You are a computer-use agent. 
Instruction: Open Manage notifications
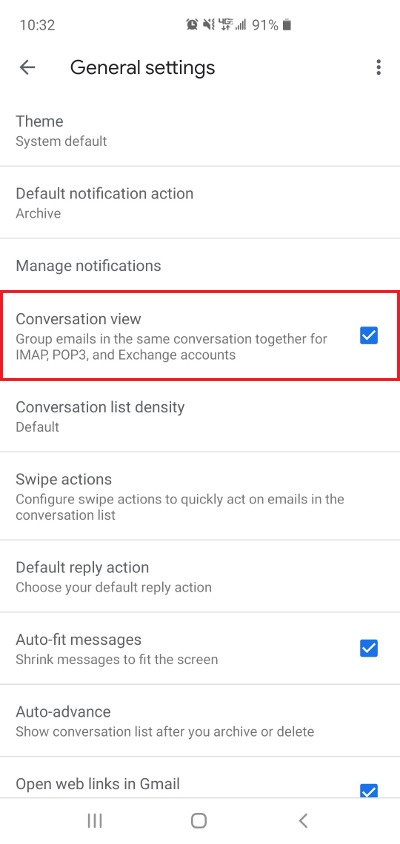(200, 265)
